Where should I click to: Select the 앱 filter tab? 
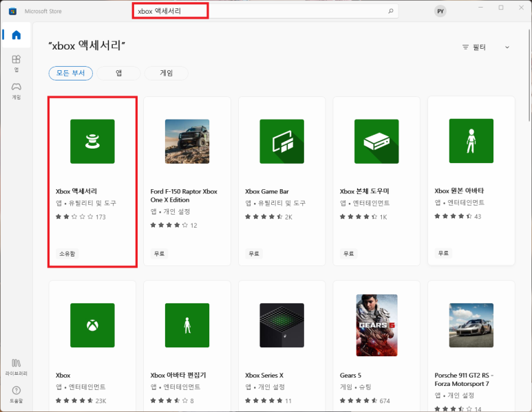coord(118,73)
